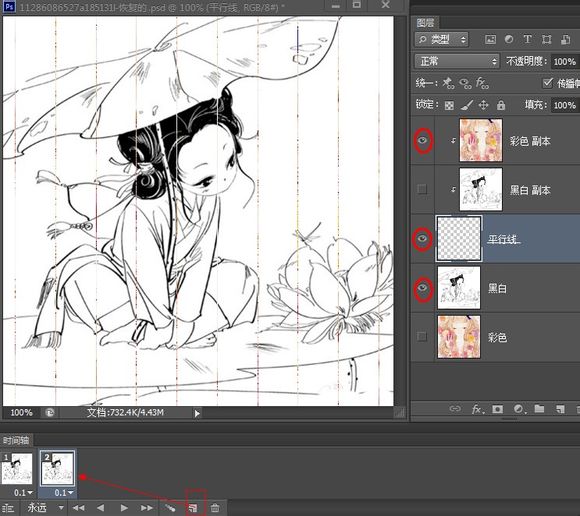
Task: Hide the 彩色 副本 layer
Action: pos(423,141)
